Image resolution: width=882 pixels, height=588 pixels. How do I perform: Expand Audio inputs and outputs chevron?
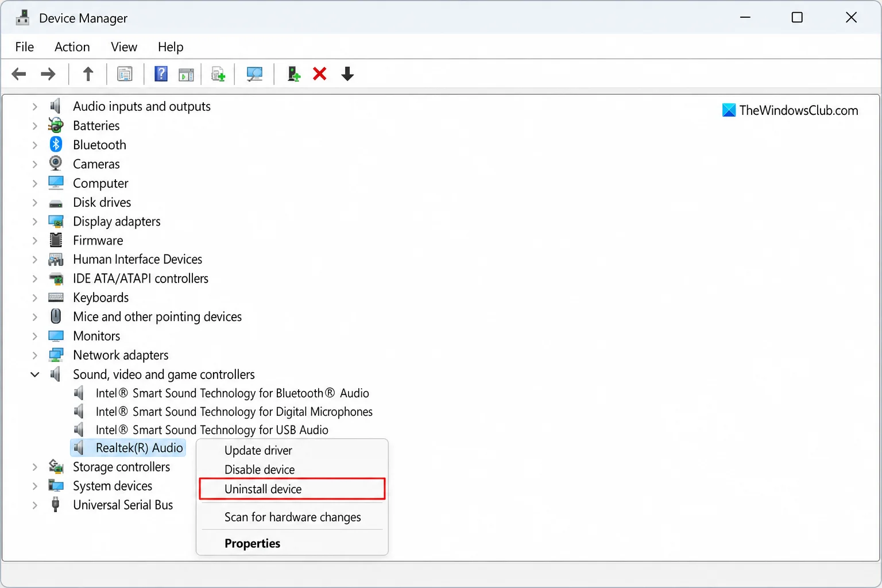click(x=35, y=106)
